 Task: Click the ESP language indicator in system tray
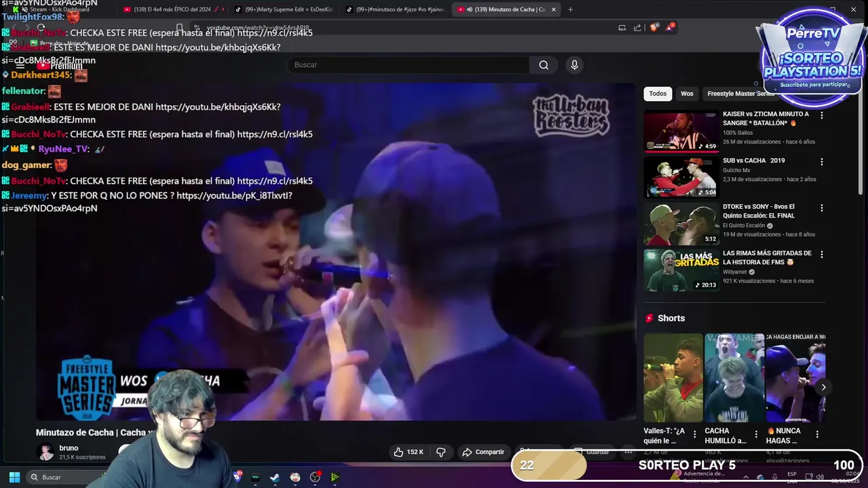pyautogui.click(x=792, y=476)
